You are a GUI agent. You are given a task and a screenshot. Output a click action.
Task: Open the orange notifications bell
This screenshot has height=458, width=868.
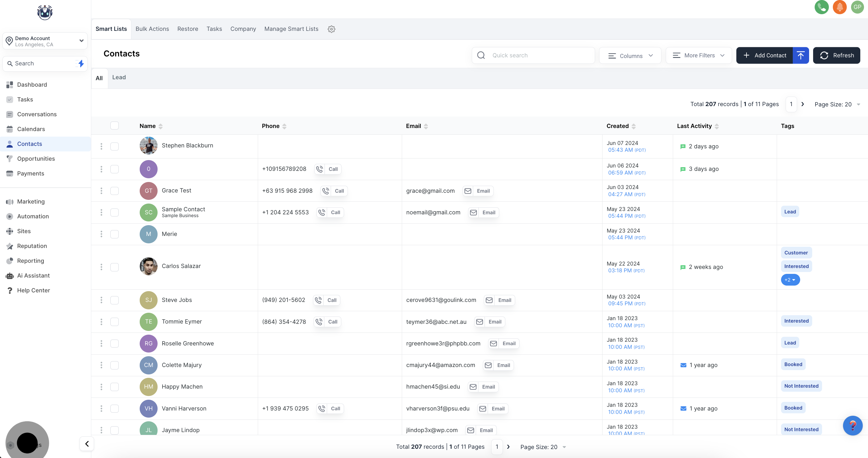click(x=839, y=7)
